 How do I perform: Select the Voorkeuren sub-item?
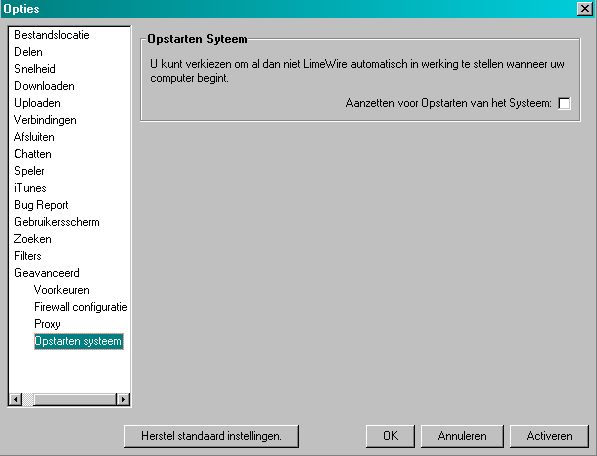pyautogui.click(x=62, y=290)
